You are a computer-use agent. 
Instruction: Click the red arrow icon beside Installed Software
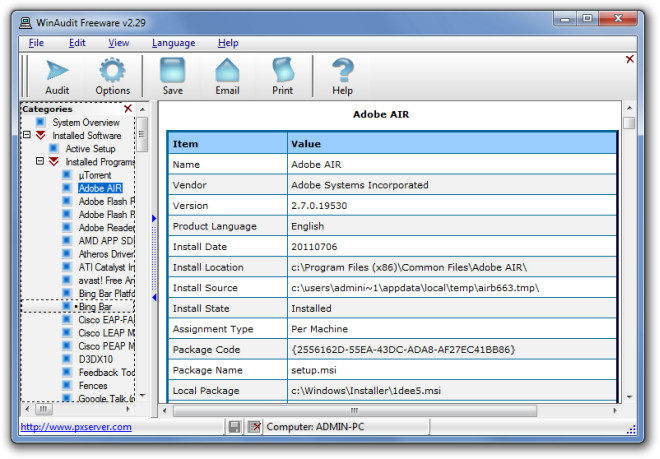41,136
